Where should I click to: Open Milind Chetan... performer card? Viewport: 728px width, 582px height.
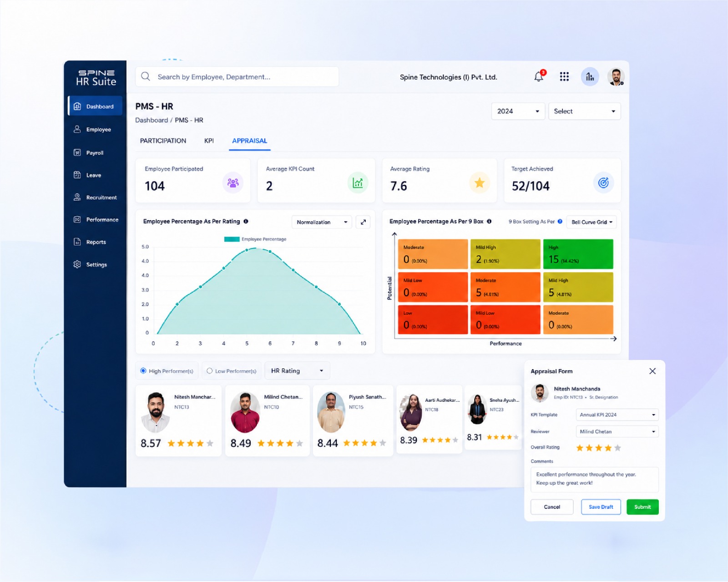(268, 420)
